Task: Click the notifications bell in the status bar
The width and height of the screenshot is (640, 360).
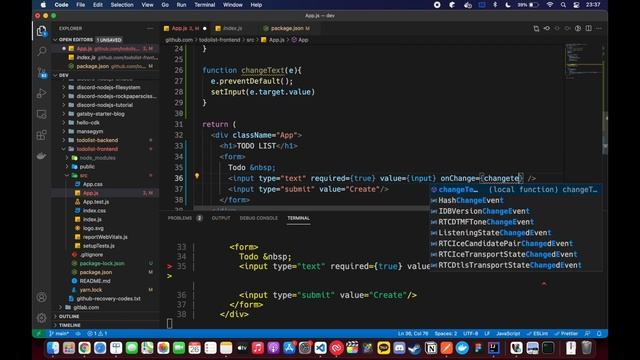Action: [x=599, y=333]
